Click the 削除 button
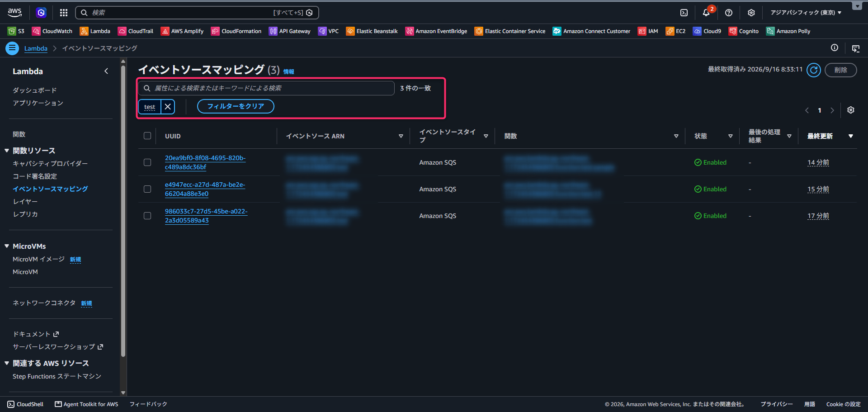Screen dimensions: 868x412 [841, 70]
